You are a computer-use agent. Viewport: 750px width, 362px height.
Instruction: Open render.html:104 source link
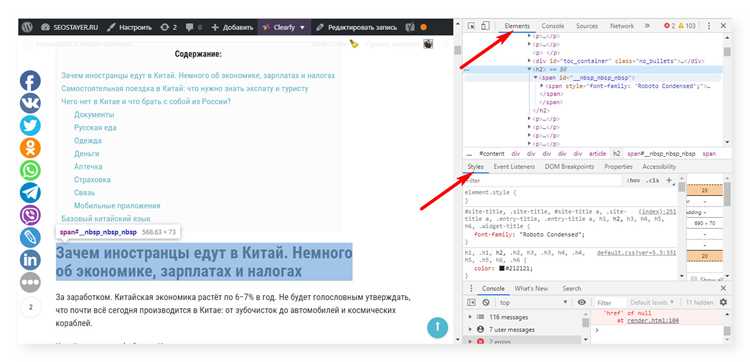pos(653,320)
